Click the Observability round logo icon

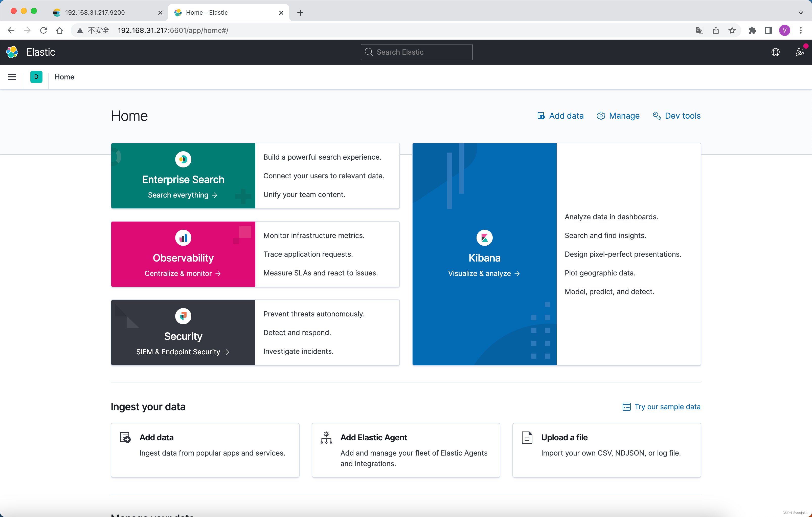point(183,238)
